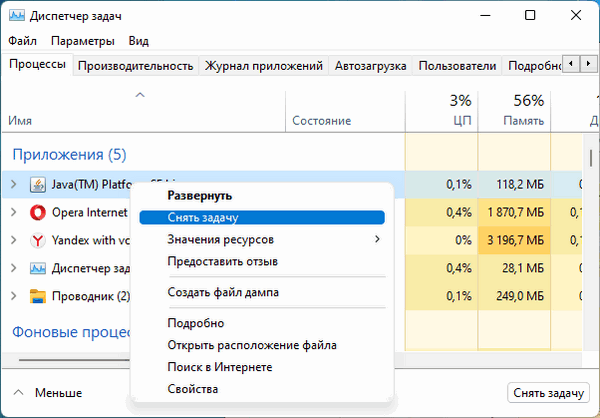
Task: Expand the Opera Internet process group
Action: (13, 212)
